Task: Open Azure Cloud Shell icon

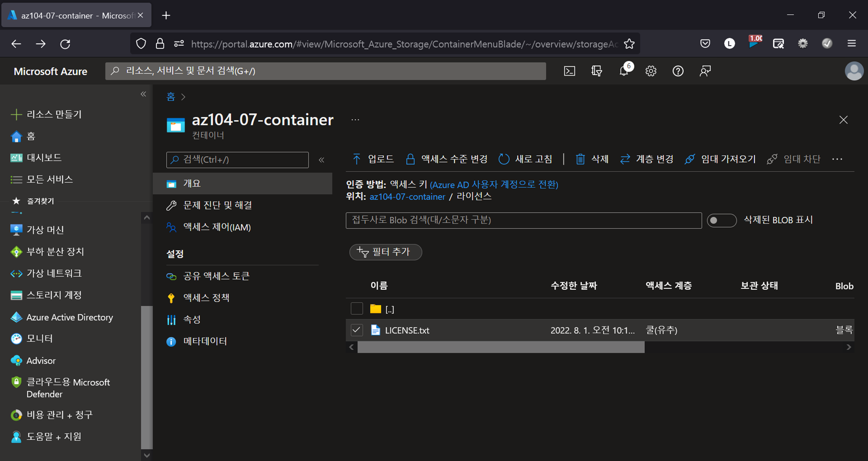Action: coord(569,71)
